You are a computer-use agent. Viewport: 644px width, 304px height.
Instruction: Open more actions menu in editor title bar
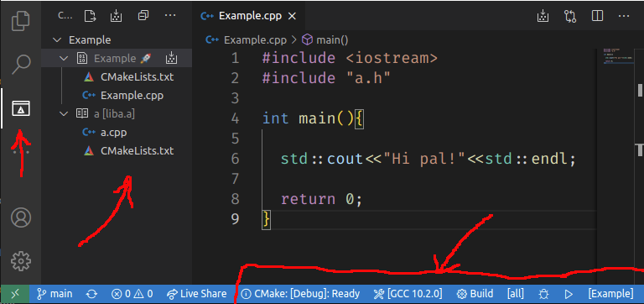[624, 16]
